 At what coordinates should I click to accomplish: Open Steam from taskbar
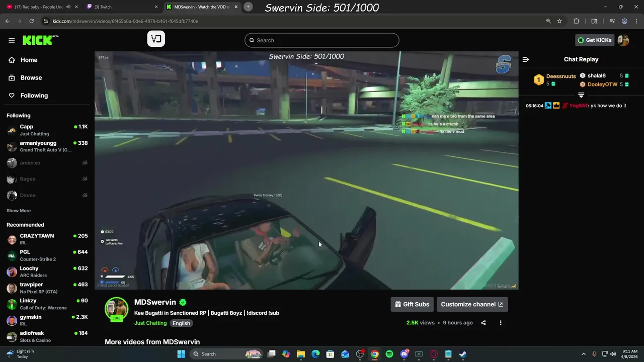pyautogui.click(x=463, y=354)
